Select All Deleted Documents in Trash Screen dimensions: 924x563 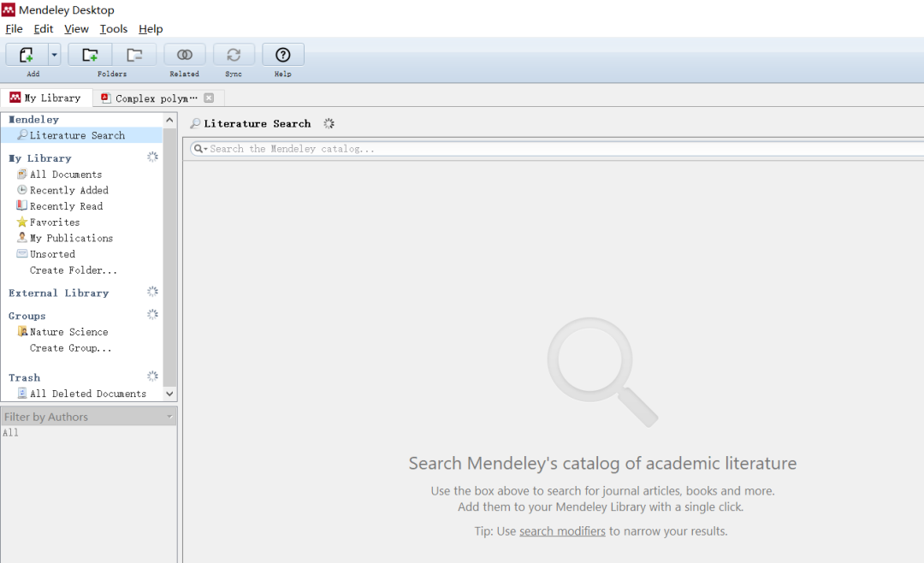pyautogui.click(x=88, y=394)
